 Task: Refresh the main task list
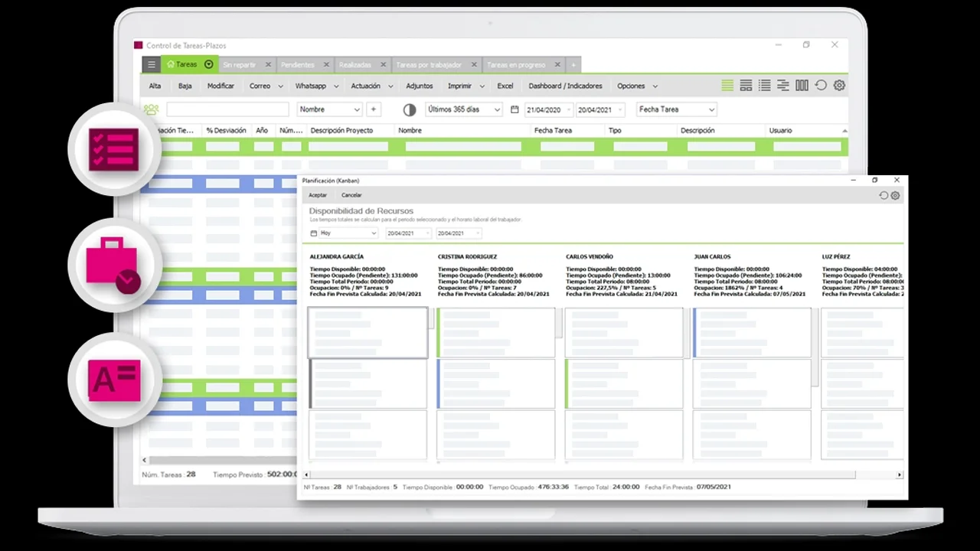821,86
